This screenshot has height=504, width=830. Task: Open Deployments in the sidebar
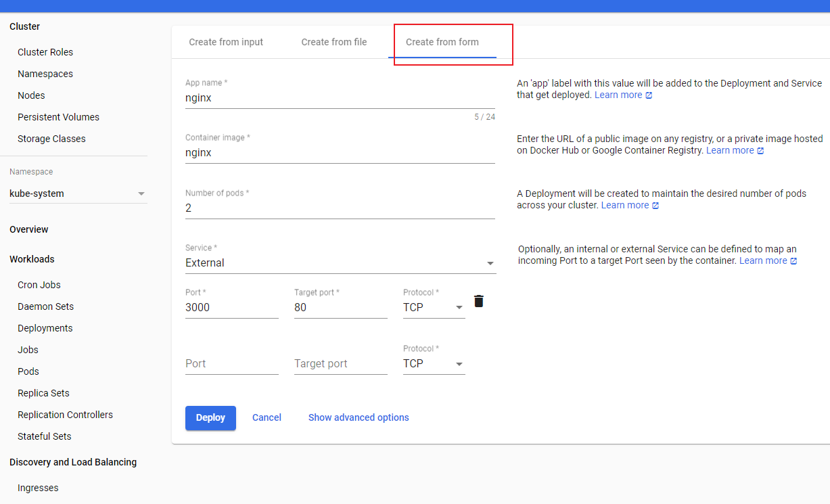[45, 328]
